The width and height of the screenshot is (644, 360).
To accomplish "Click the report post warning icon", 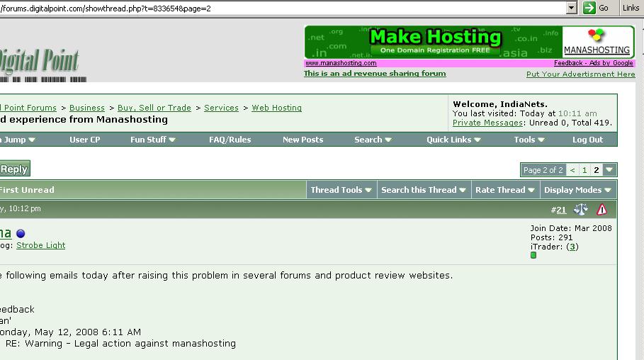I will pyautogui.click(x=601, y=210).
